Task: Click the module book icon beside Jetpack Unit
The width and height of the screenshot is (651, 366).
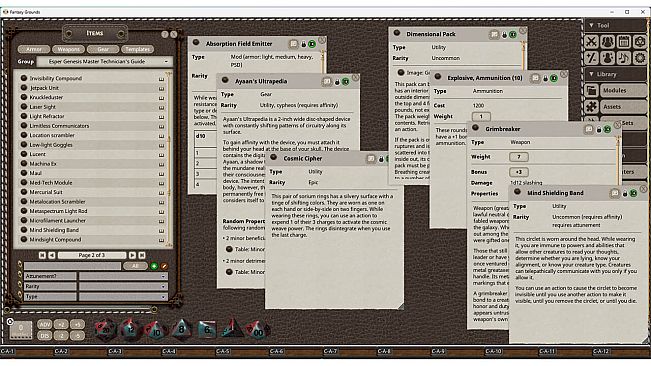Action: 161,88
